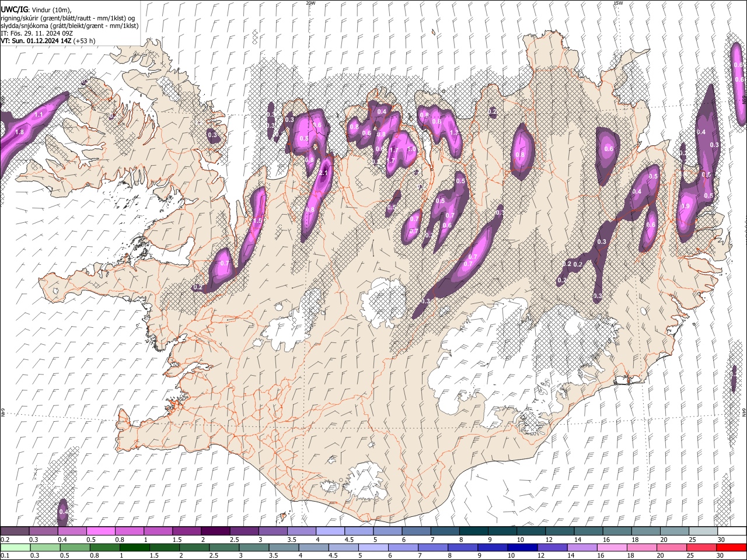Viewport: 747px width, 560px height.
Task: Click the pale gray 25 swatch in upper legend
Action: tap(703, 531)
